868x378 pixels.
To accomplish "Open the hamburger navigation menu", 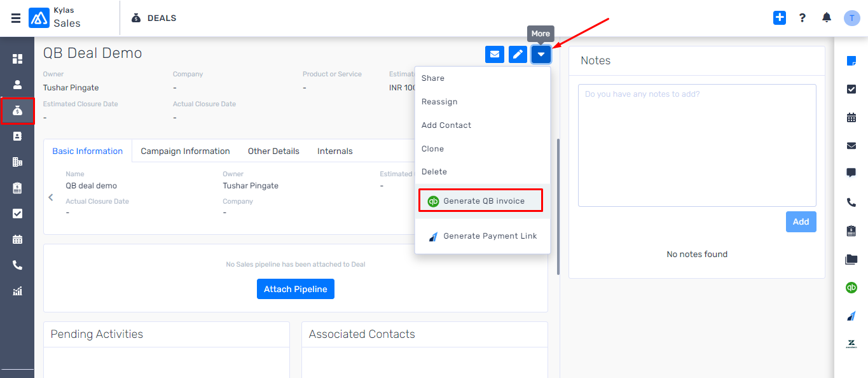I will tap(16, 18).
